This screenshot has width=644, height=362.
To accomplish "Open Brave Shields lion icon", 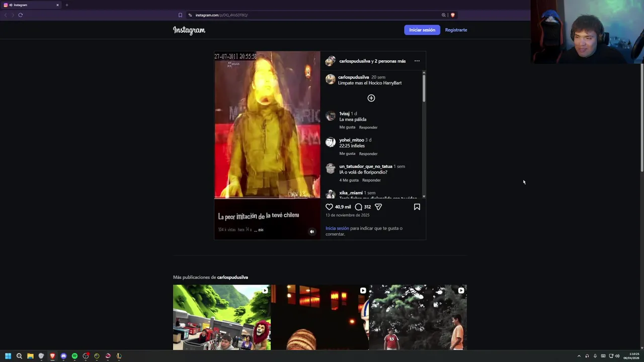I will [x=453, y=15].
